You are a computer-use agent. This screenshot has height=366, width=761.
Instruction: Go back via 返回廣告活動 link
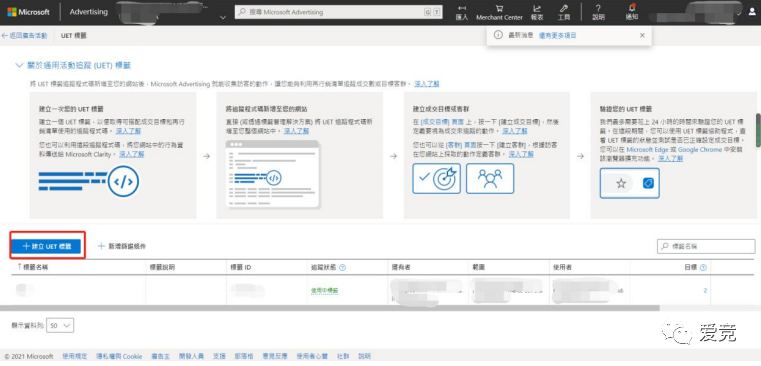point(24,35)
